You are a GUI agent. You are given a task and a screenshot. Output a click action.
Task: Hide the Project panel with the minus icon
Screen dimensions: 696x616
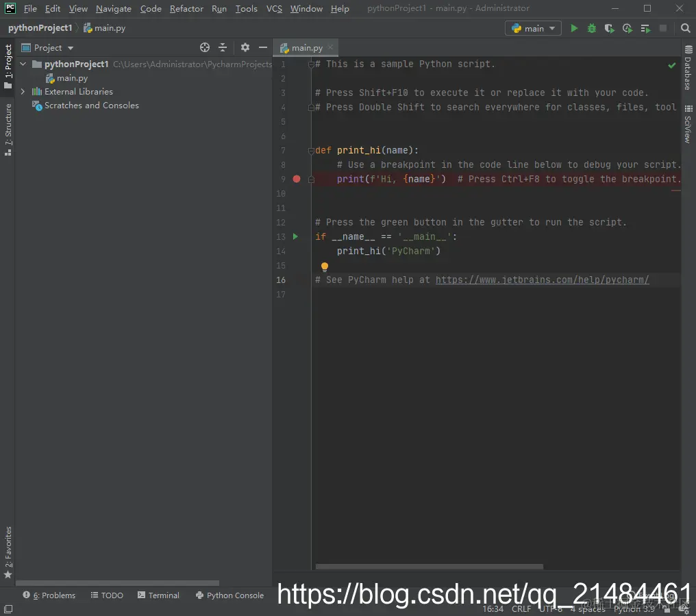(263, 47)
